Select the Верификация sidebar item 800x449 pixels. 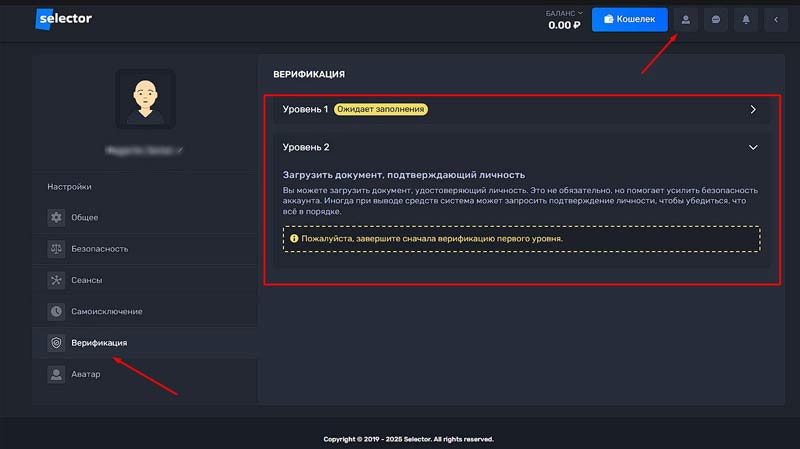(98, 343)
